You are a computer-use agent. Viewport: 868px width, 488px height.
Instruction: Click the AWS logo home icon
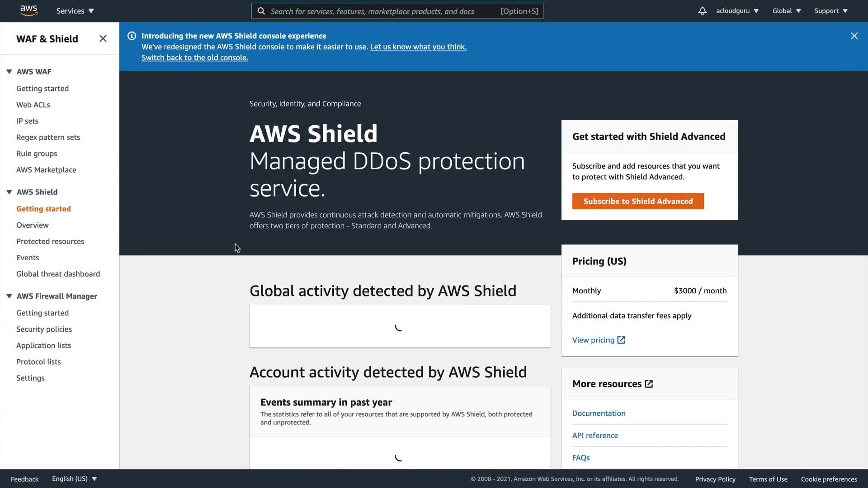[x=28, y=10]
